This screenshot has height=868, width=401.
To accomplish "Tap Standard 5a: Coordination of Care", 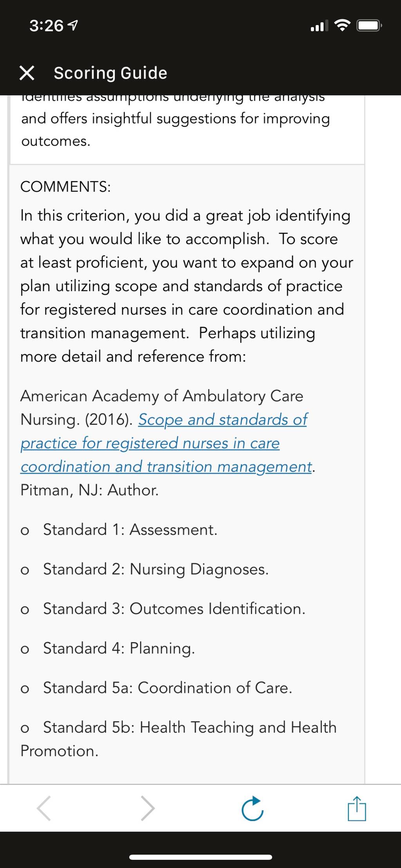I will coord(168,688).
